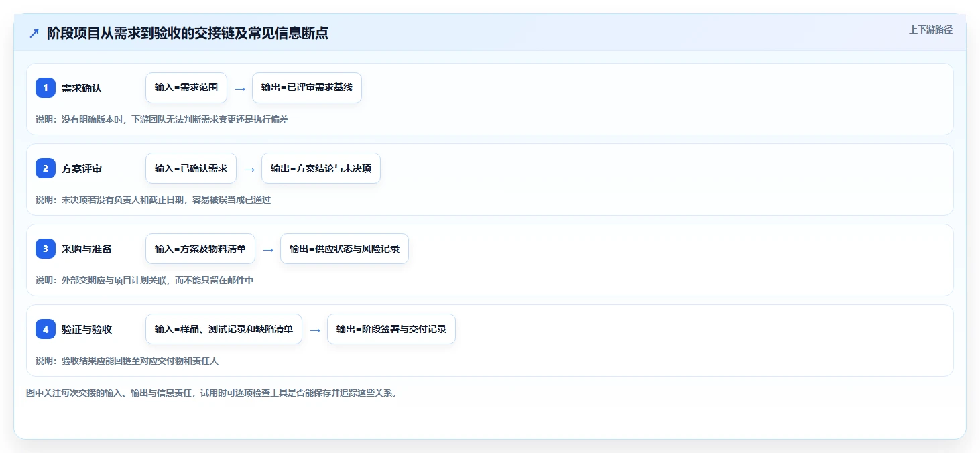
Task: Click the 输出=阶段签署与交付记录 box
Action: (x=391, y=329)
